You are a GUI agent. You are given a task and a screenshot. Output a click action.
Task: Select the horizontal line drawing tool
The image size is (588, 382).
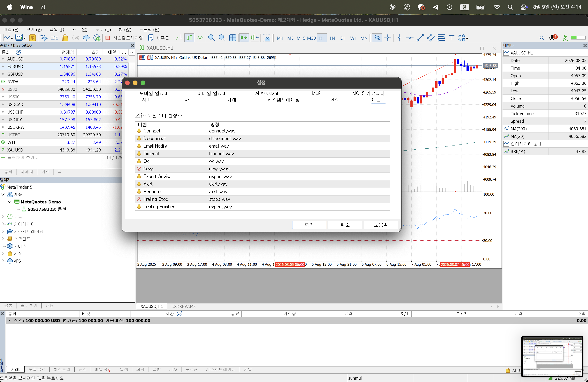(410, 38)
